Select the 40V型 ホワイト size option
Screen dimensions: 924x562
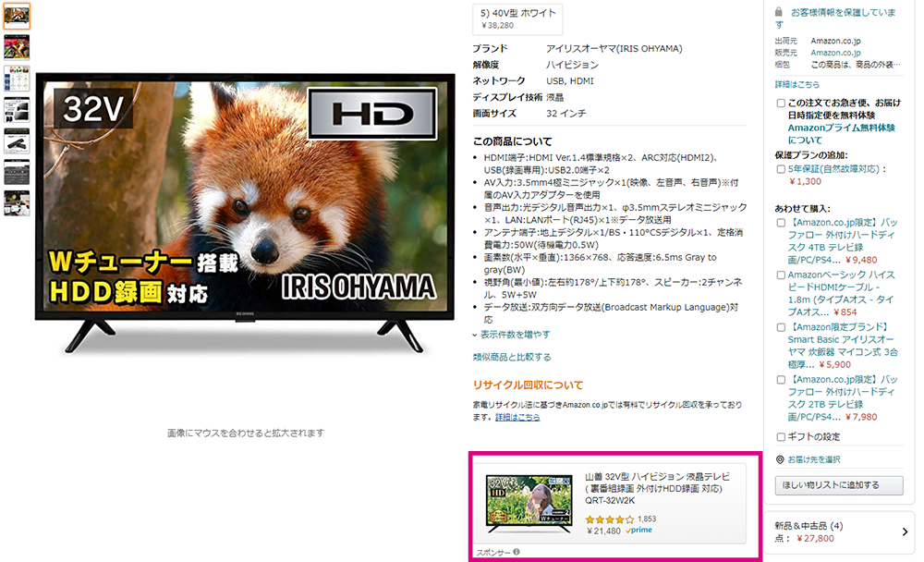click(517, 18)
